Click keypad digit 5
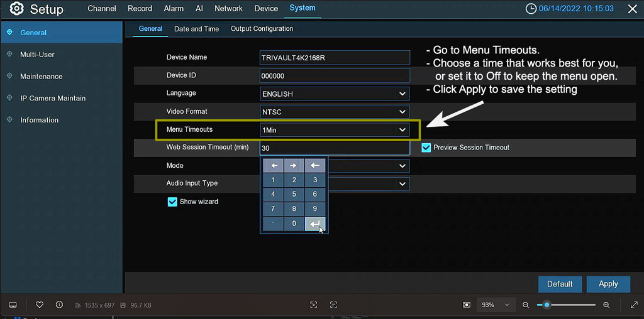Screen dimensions: 644x319 [294, 195]
